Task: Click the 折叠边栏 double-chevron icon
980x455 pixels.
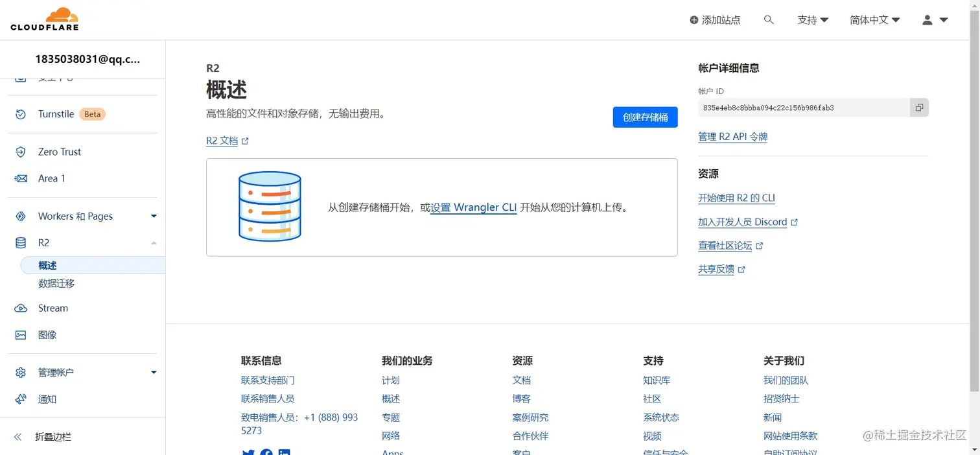Action: pyautogui.click(x=17, y=437)
